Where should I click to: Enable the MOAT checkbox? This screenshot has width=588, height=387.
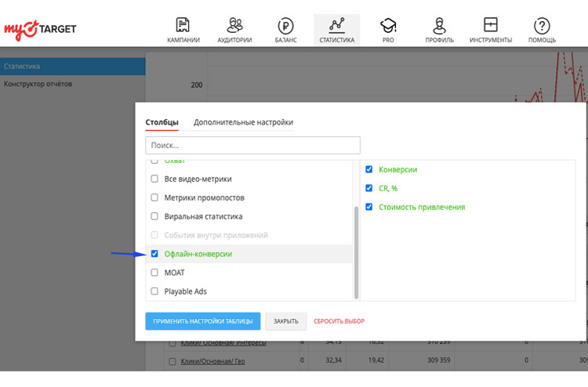pos(154,273)
